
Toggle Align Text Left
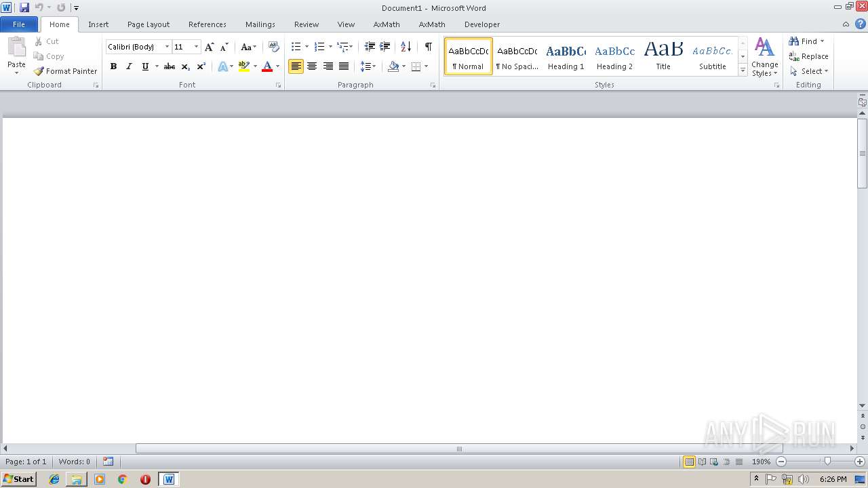pos(296,66)
